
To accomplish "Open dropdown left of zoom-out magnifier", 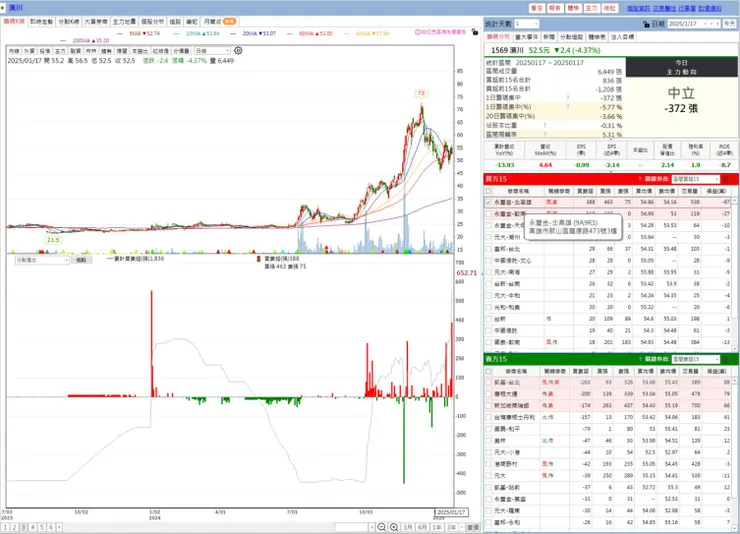I will tap(354, 527).
